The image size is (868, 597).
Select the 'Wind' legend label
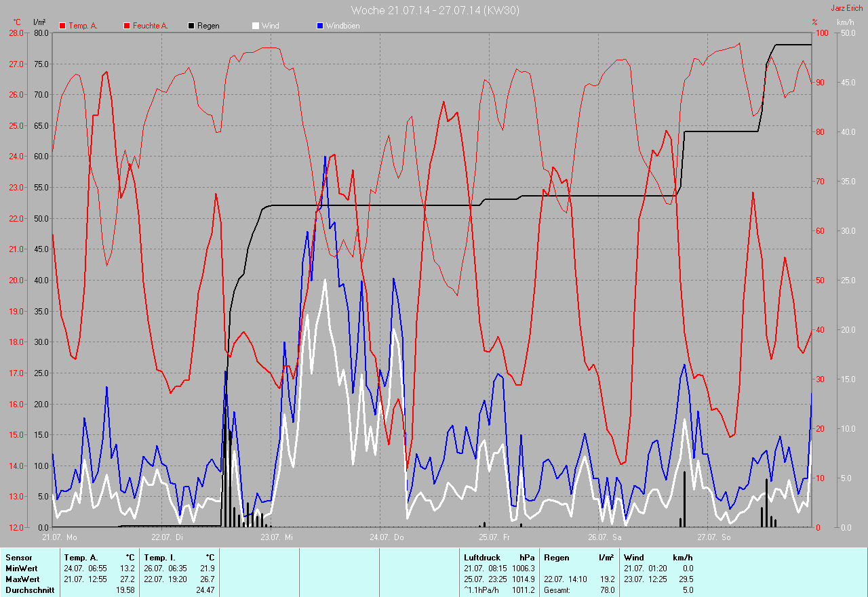(x=270, y=26)
